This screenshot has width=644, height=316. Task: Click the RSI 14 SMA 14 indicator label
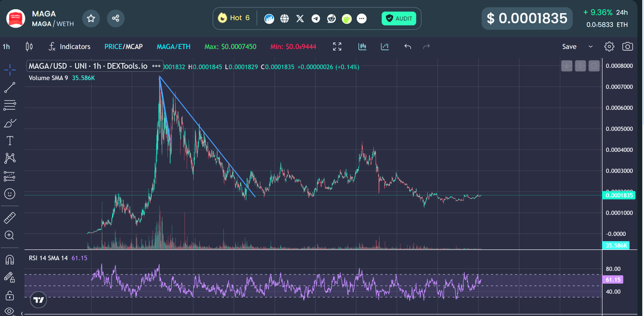coord(49,258)
